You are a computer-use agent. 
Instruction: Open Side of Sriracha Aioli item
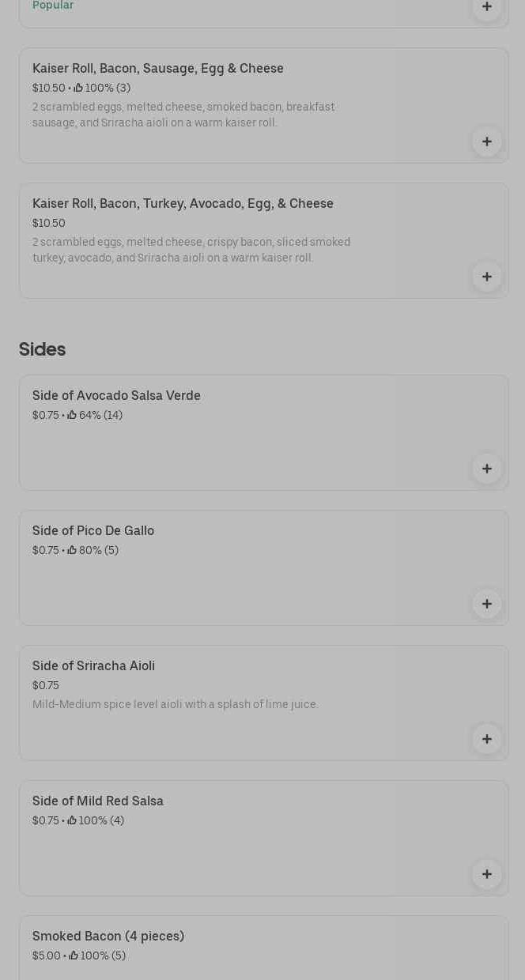[x=93, y=666]
